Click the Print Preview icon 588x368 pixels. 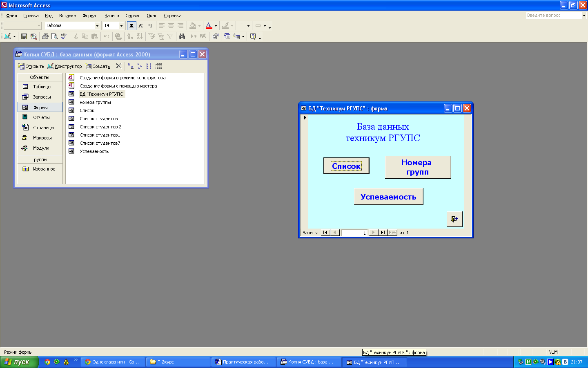tap(55, 36)
